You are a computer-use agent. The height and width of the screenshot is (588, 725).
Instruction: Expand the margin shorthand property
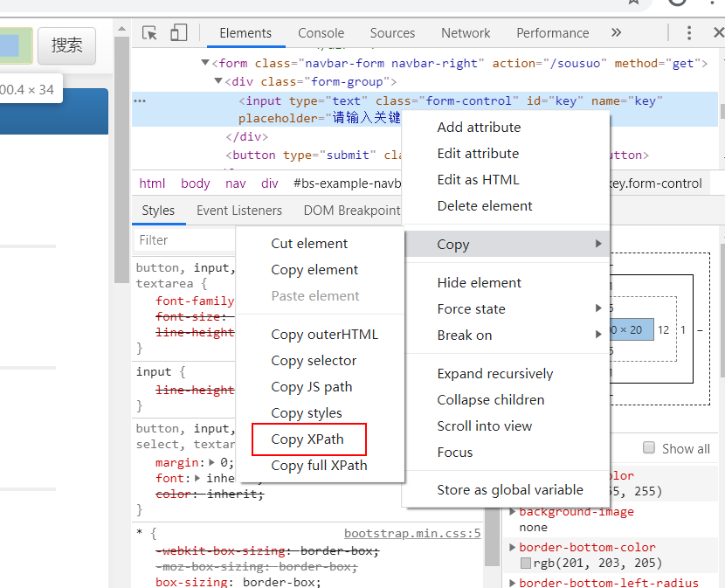coord(211,462)
